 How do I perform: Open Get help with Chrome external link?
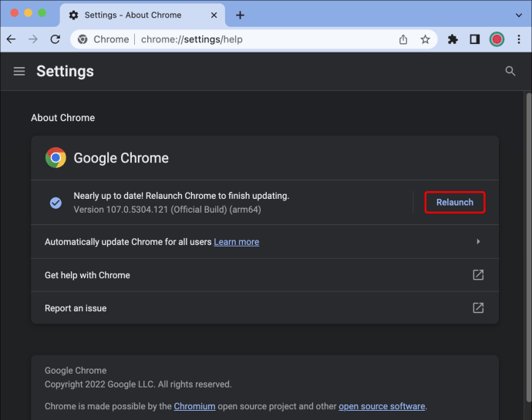tap(478, 275)
